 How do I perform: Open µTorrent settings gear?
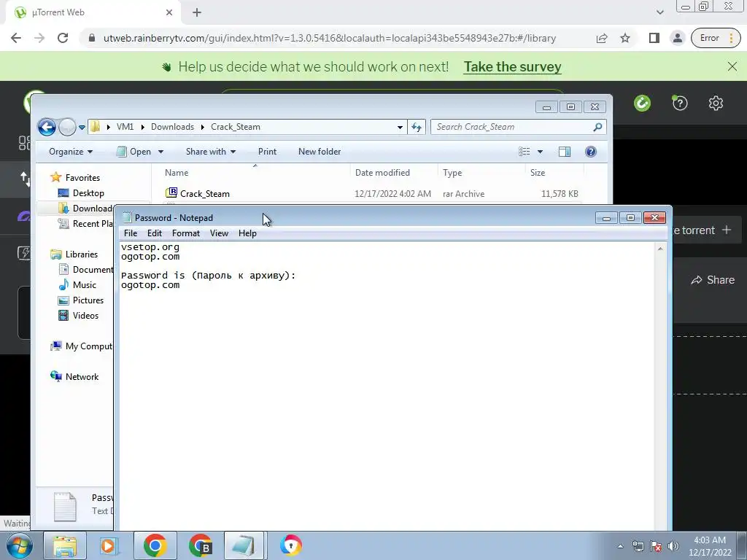[716, 103]
